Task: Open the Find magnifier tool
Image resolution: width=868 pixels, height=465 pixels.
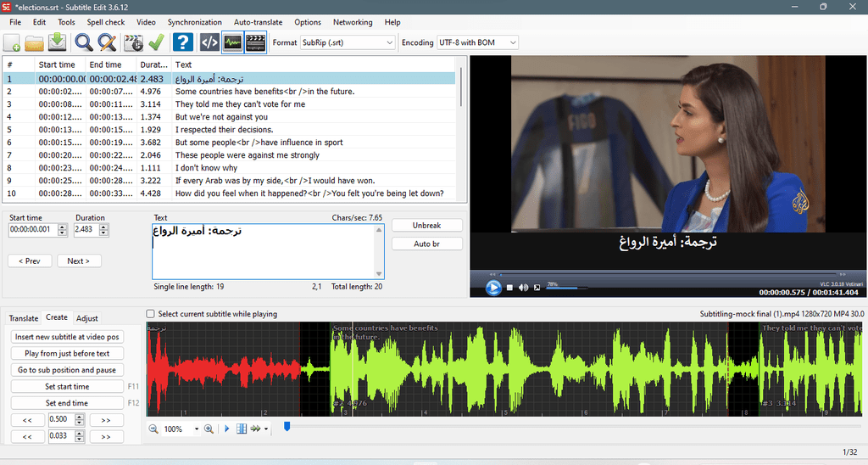Action: [x=84, y=42]
